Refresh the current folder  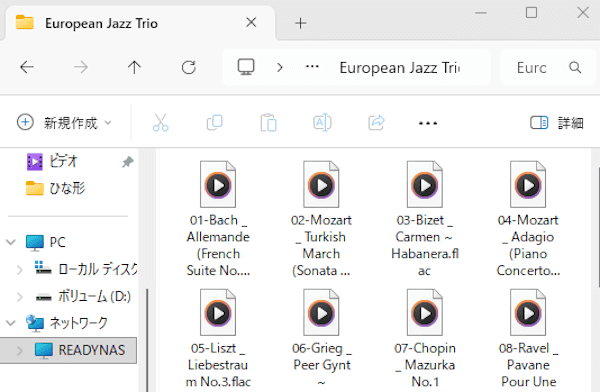pos(188,67)
